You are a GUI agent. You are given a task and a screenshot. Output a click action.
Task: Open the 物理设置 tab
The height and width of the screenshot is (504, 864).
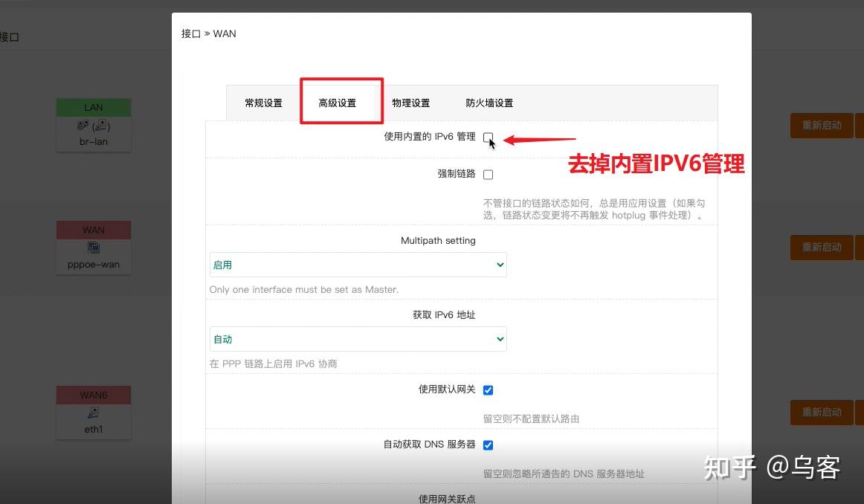411,103
